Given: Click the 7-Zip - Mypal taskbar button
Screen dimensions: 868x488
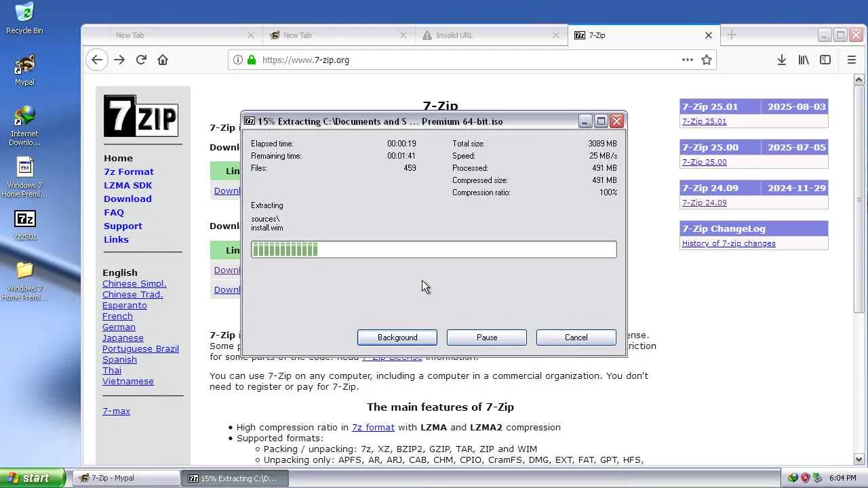Looking at the screenshot, I should [x=126, y=478].
